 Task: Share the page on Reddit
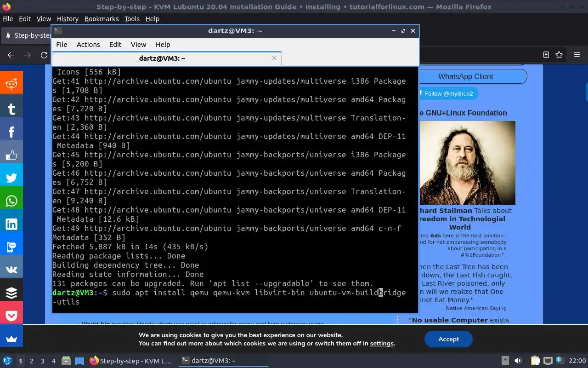(x=11, y=84)
